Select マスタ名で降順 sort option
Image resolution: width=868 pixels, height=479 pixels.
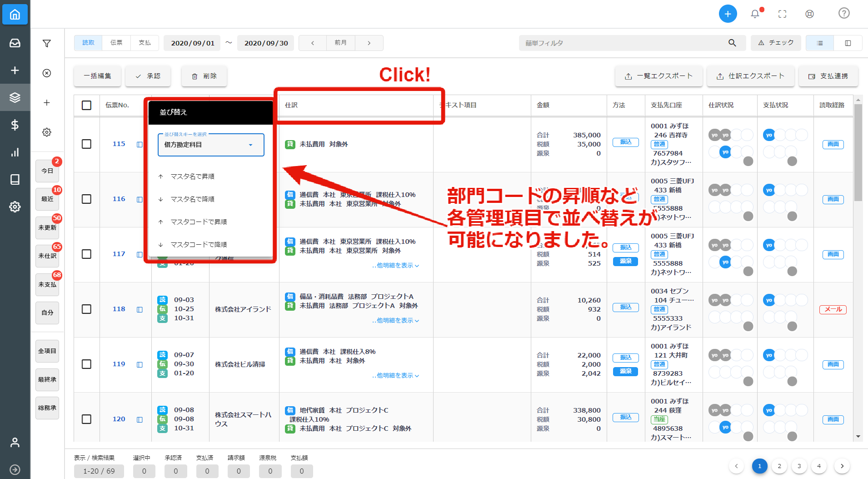pos(211,199)
